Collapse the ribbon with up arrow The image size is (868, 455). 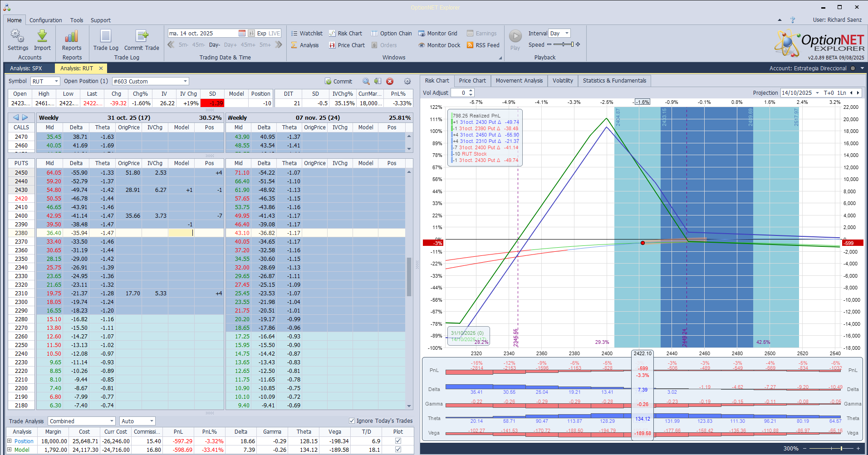pos(780,20)
